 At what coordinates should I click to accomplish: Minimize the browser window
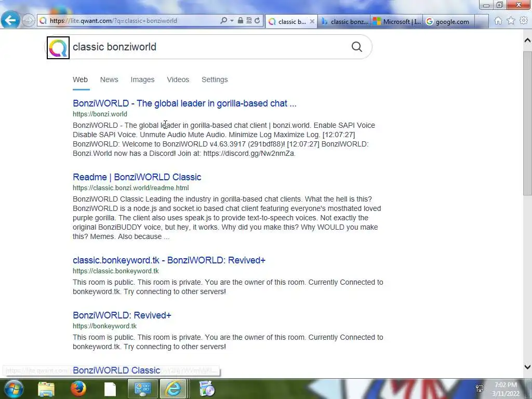[x=486, y=5]
